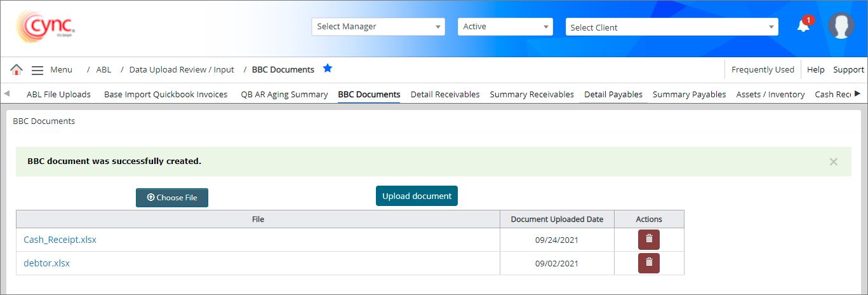Open the Cash_Receipt.xlsx file link

click(60, 240)
